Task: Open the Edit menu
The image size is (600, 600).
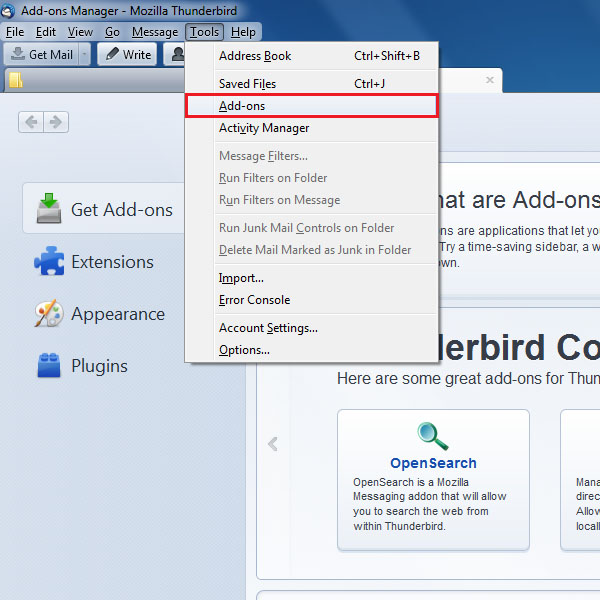Action: (x=46, y=32)
